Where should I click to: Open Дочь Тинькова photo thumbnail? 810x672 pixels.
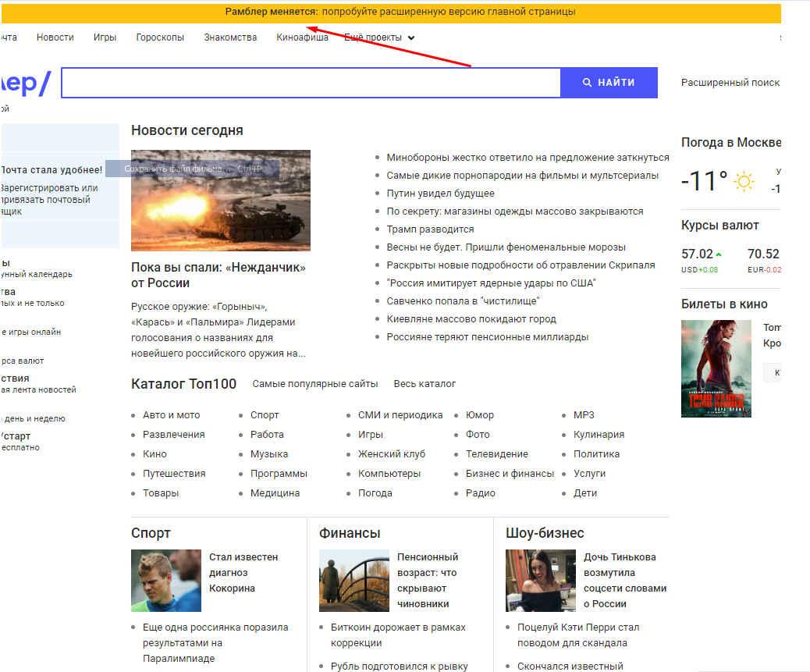[x=540, y=581]
